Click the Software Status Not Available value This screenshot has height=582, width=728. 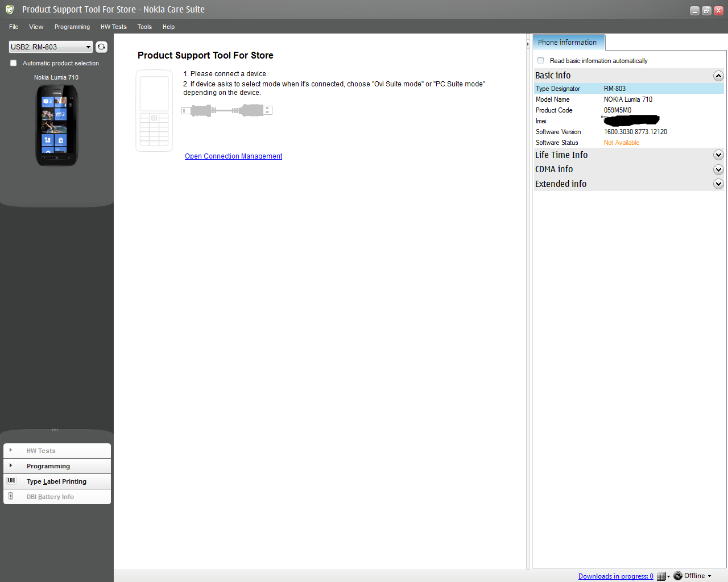tap(622, 143)
